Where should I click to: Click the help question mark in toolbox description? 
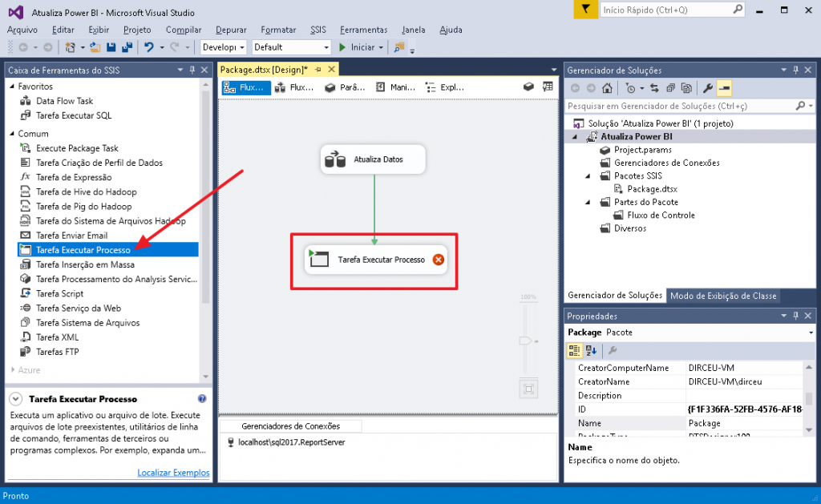[x=202, y=398]
